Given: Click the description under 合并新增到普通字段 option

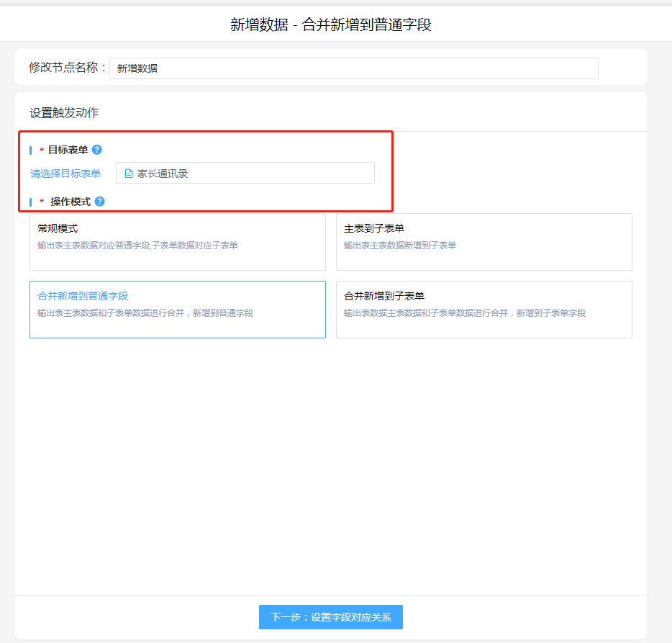Looking at the screenshot, I should (145, 313).
